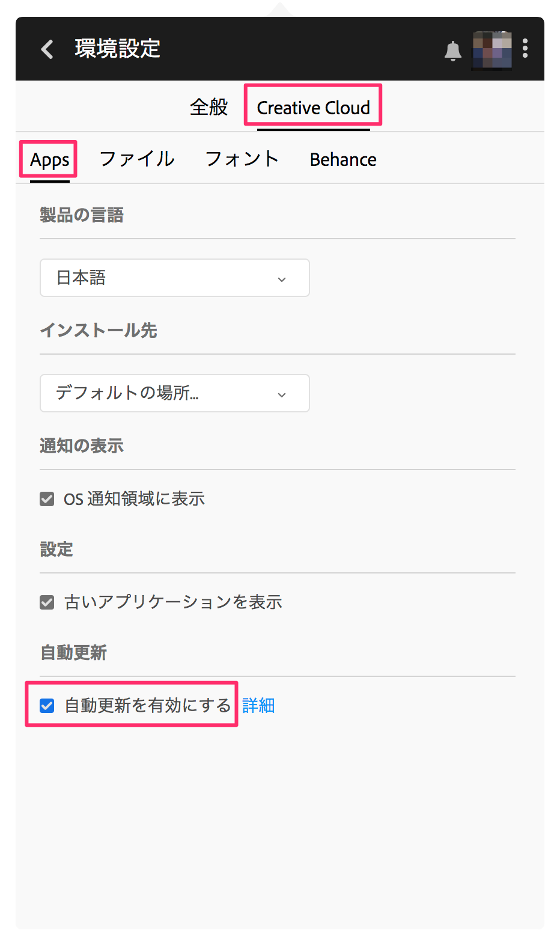Select the Creative Cloud tab

[314, 108]
